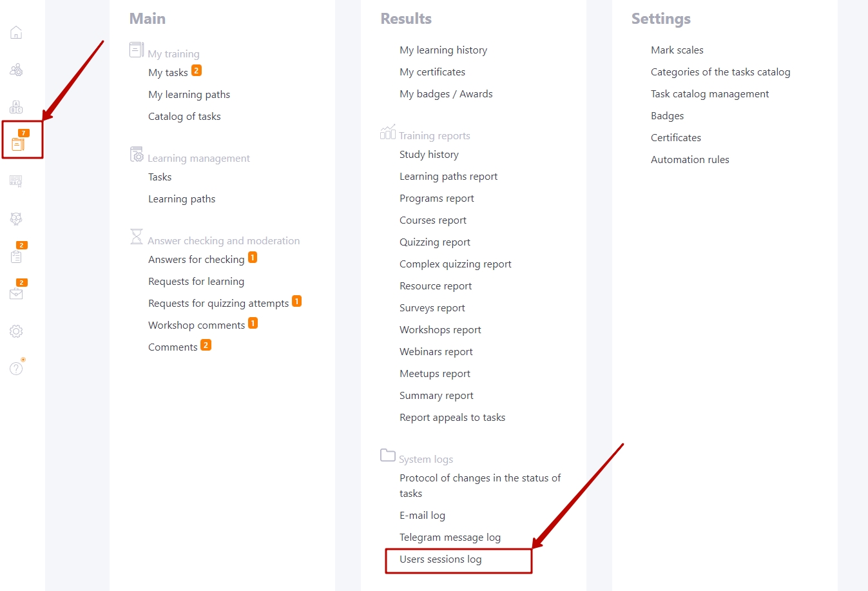Open Automation rules settings
This screenshot has width=868, height=591.
(690, 160)
